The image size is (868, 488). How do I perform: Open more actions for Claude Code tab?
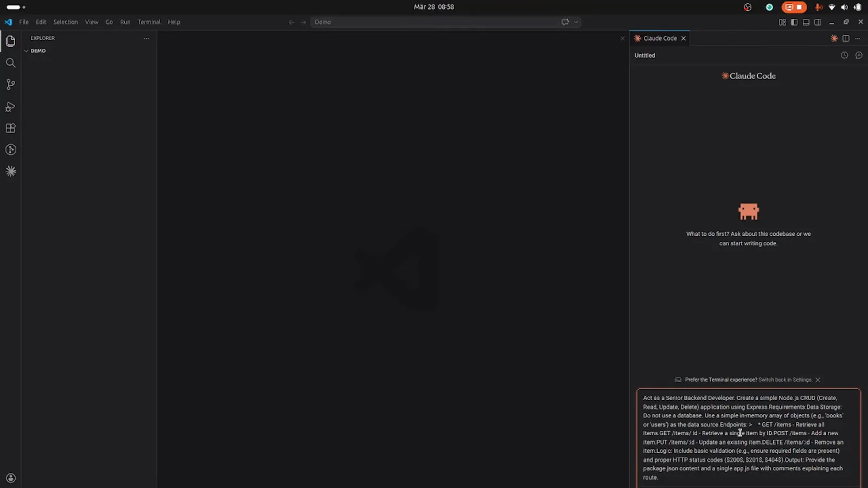[x=858, y=38]
